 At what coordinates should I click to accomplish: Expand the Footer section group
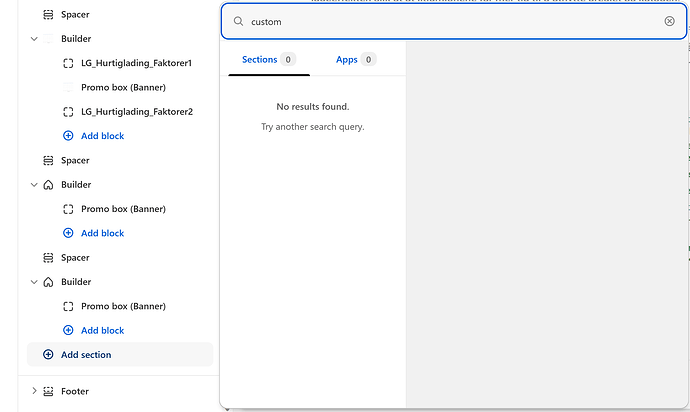[34, 391]
